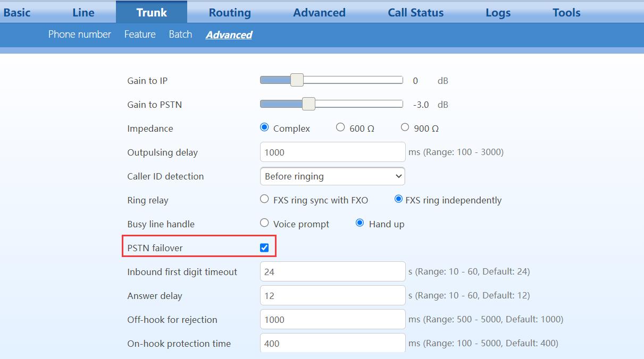Uncheck the PSTN failover checkbox
The height and width of the screenshot is (359, 644).
[x=264, y=248]
